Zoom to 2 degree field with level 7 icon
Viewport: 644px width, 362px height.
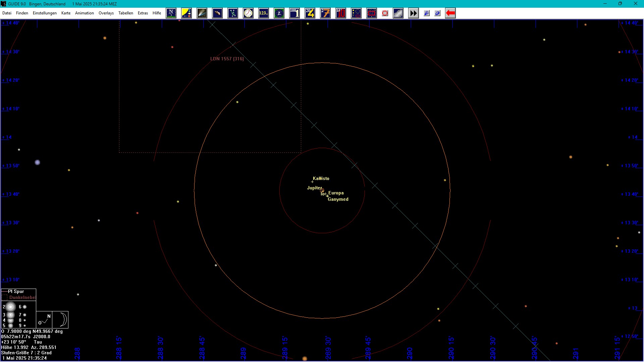[x=325, y=13]
